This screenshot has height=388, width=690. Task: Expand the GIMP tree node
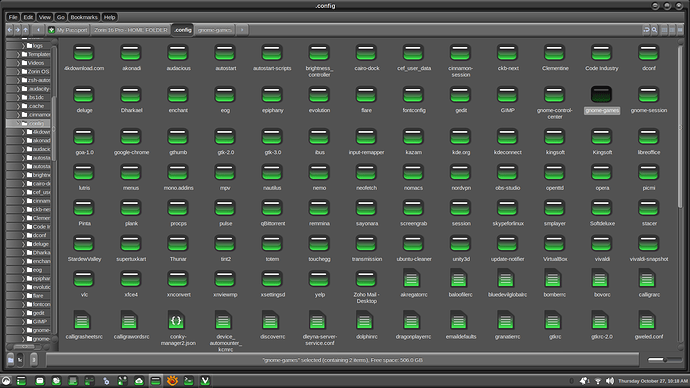pyautogui.click(x=23, y=322)
